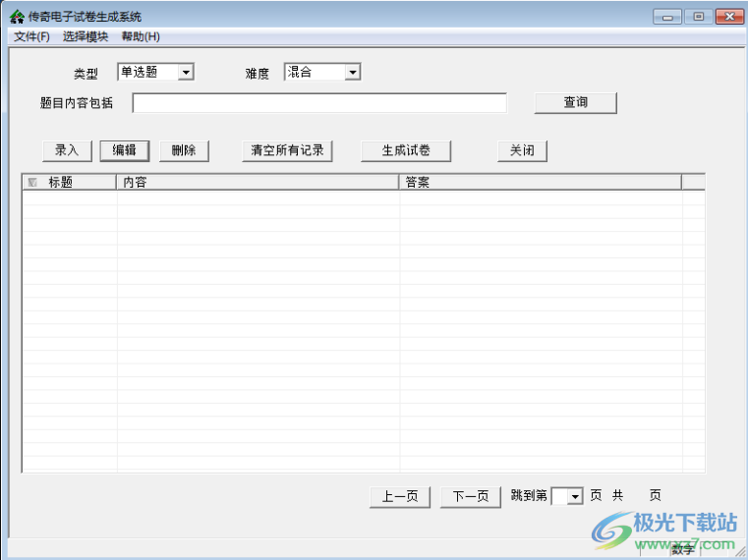Click the 录入 button

[67, 150]
